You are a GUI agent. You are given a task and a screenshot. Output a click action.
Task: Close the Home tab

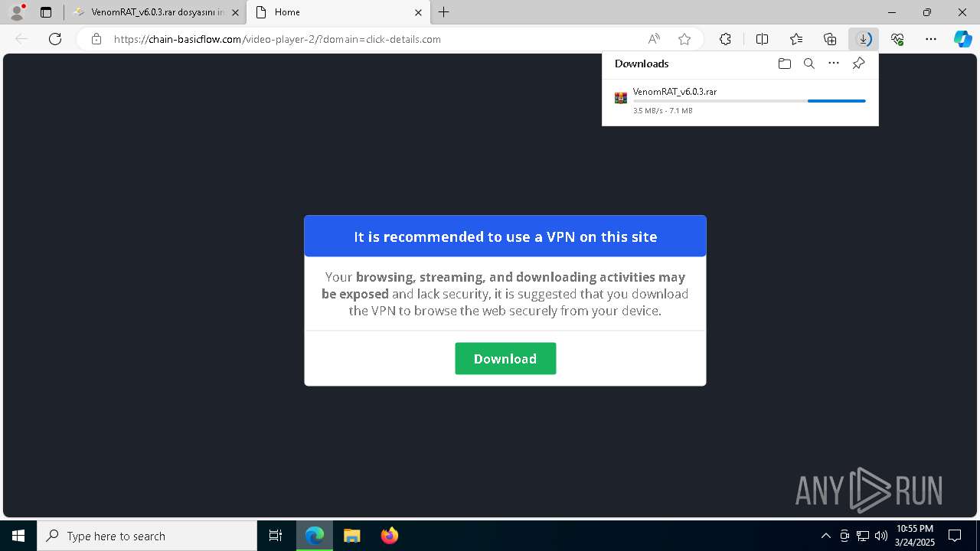pos(419,12)
